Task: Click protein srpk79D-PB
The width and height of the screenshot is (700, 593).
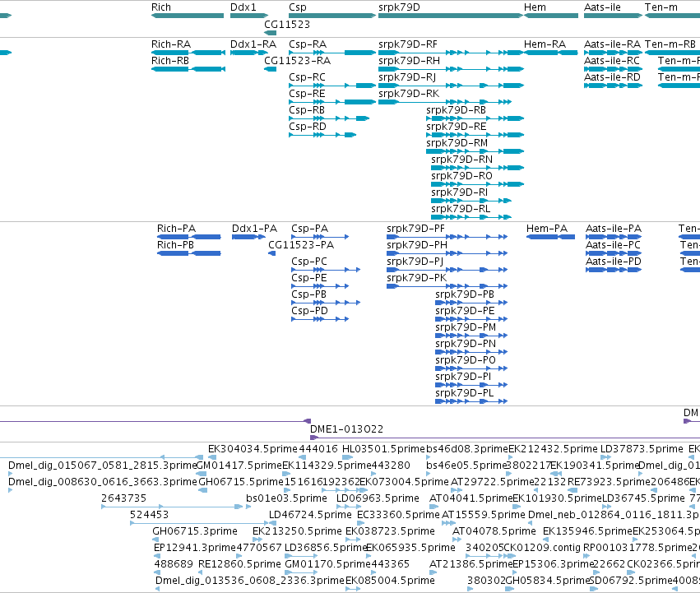Action: pyautogui.click(x=471, y=303)
